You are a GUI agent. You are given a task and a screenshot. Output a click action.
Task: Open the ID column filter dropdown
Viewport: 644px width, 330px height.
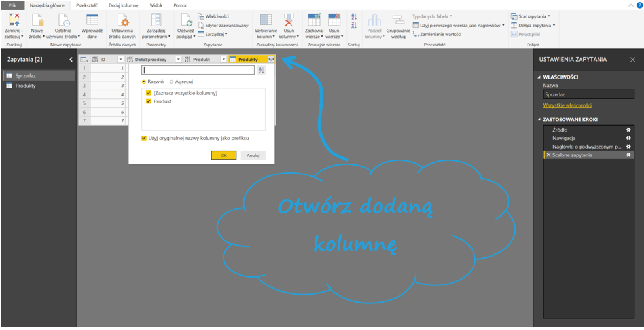[120, 60]
